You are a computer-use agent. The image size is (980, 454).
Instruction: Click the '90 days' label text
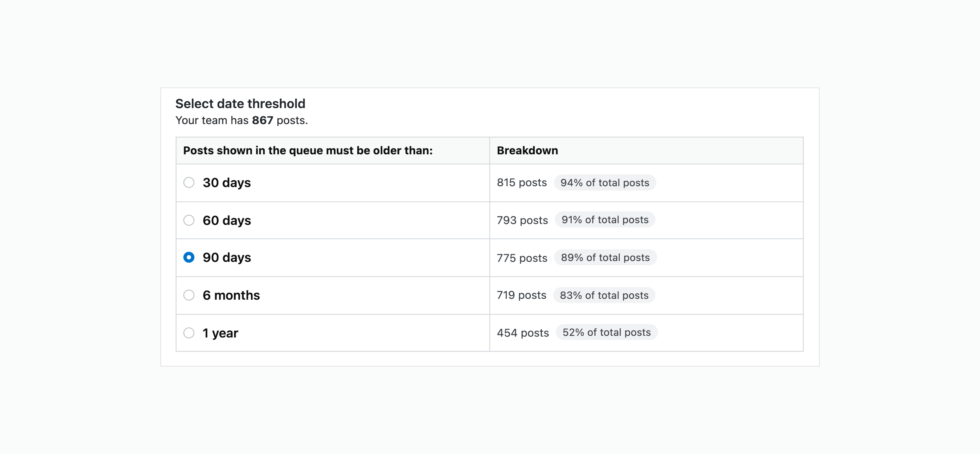(227, 258)
